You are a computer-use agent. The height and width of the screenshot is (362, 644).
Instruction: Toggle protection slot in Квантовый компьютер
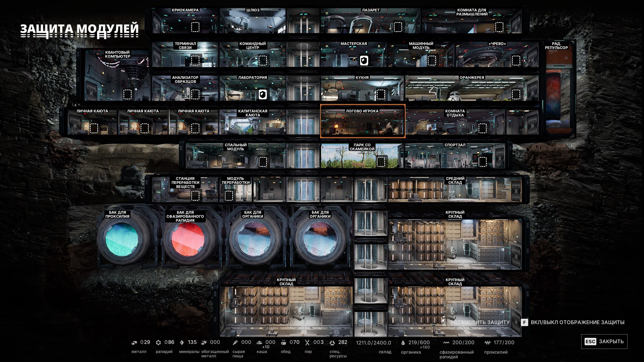coord(128,95)
